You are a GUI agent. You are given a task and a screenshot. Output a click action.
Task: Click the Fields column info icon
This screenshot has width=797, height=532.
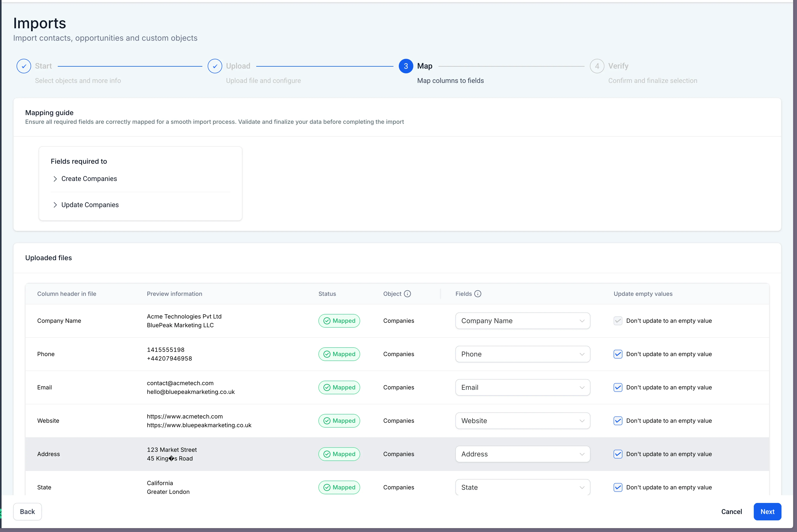click(478, 294)
